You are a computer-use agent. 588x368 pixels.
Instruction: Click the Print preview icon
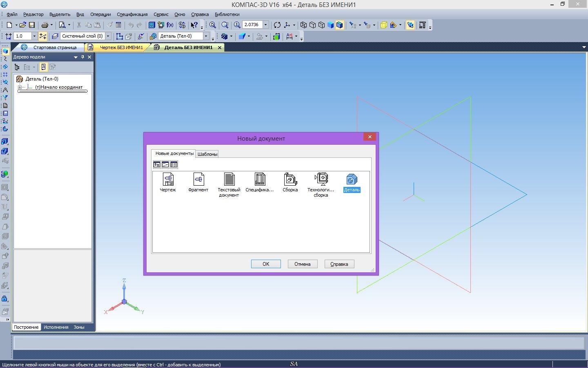62,25
